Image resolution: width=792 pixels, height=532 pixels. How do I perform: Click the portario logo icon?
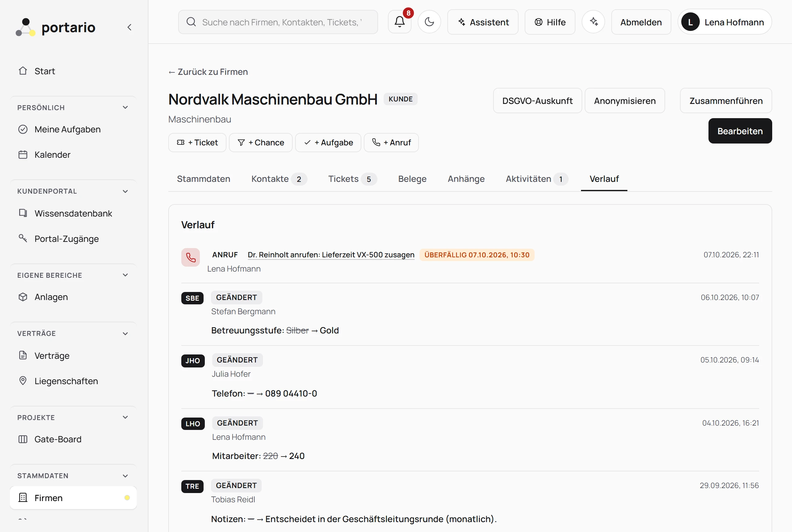point(25,27)
